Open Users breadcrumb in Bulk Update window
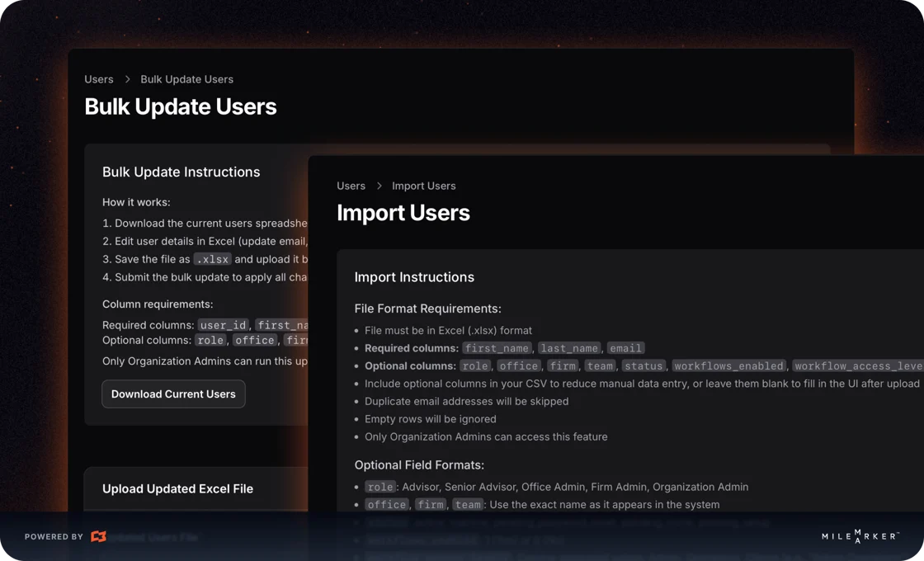Image resolution: width=924 pixels, height=561 pixels. click(98, 79)
